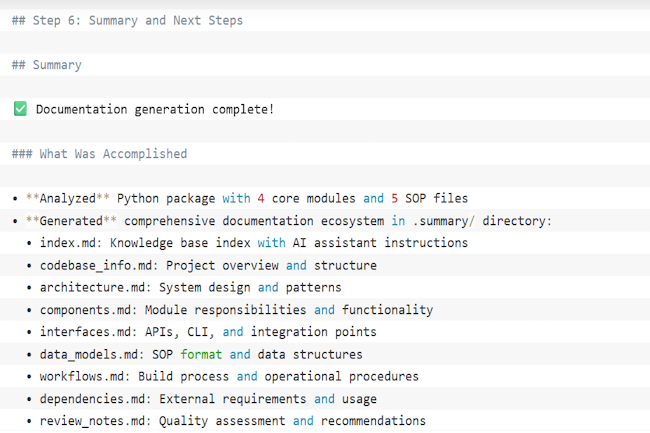The image size is (650, 433).
Task: Select the data_models.md list entry
Action: pos(90,354)
